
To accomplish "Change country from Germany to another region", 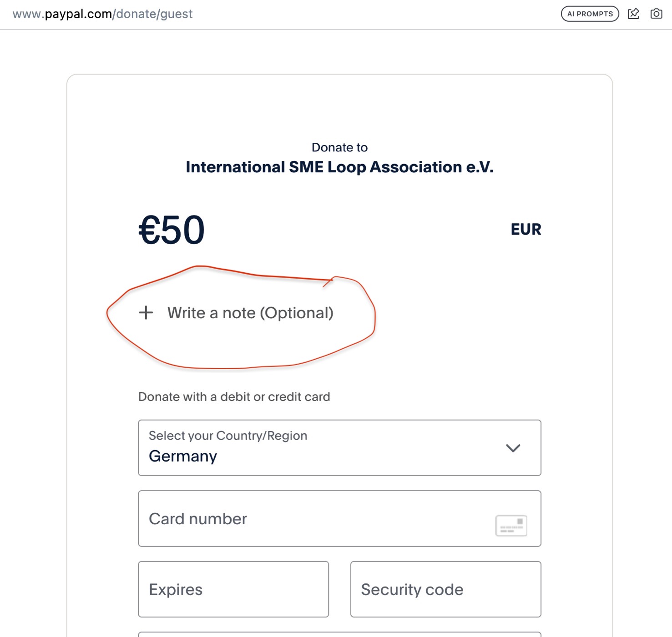I will click(x=339, y=448).
